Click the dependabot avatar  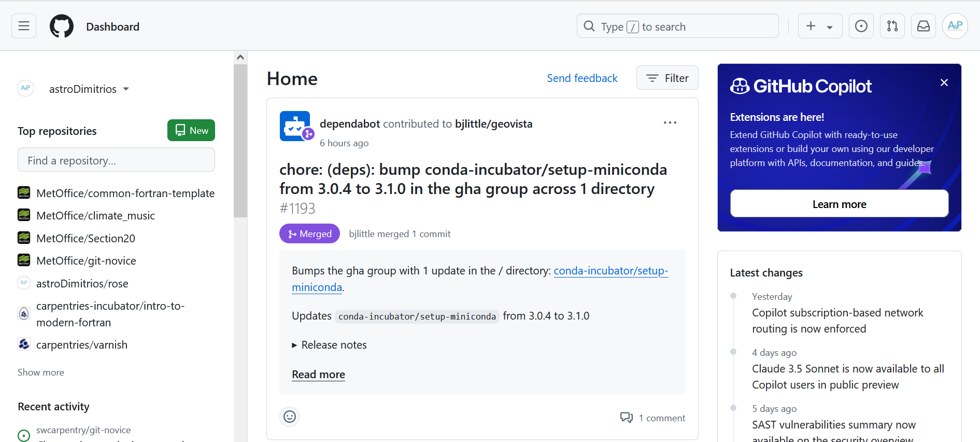click(295, 126)
